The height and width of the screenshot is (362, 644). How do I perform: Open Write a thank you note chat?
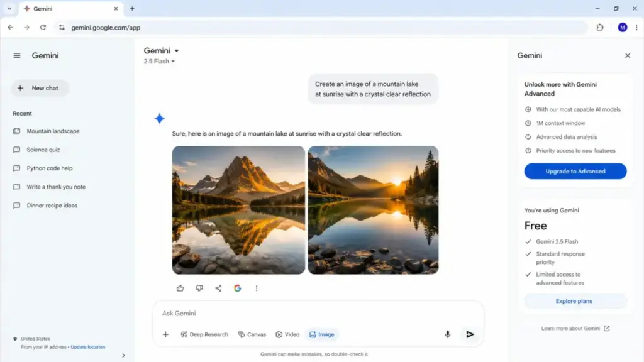tap(56, 187)
